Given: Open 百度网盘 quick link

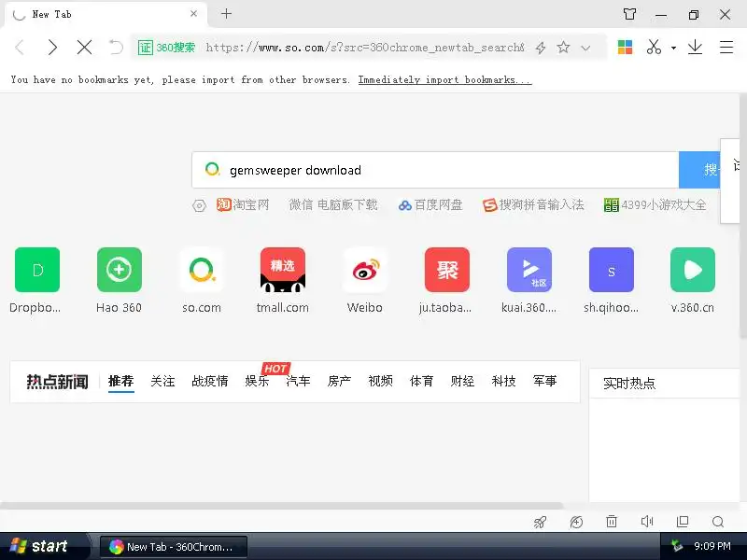Looking at the screenshot, I should pyautogui.click(x=430, y=204).
